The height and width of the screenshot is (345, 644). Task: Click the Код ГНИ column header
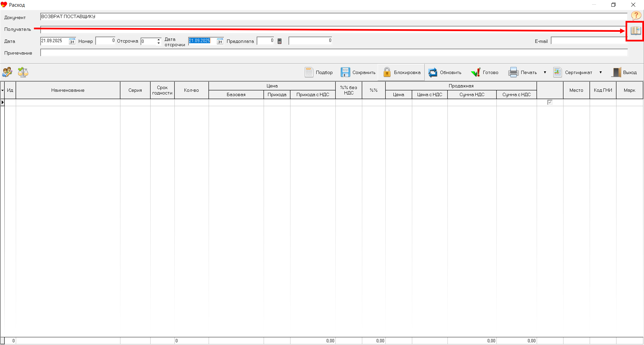point(603,90)
